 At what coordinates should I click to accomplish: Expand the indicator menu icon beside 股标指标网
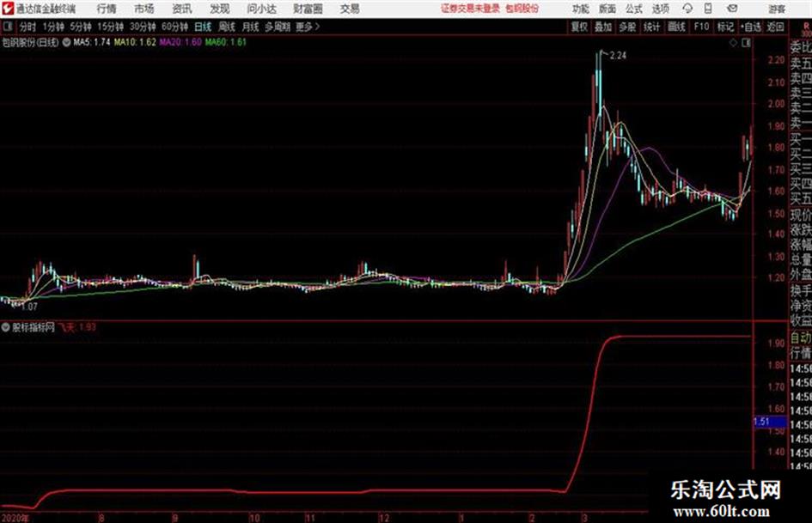pos(6,327)
